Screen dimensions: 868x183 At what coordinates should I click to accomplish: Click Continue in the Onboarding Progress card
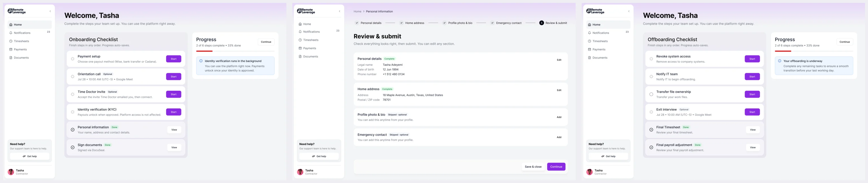[266, 42]
